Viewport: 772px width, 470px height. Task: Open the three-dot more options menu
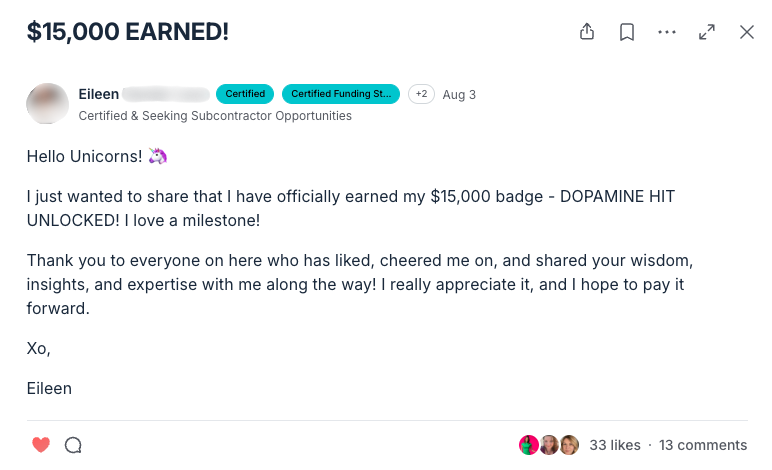667,32
